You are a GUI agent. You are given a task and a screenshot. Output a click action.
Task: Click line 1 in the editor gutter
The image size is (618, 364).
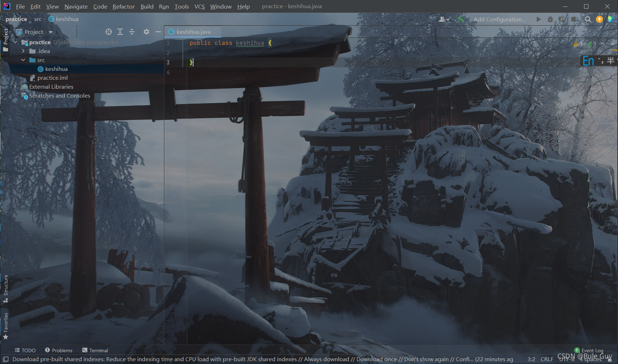[168, 43]
